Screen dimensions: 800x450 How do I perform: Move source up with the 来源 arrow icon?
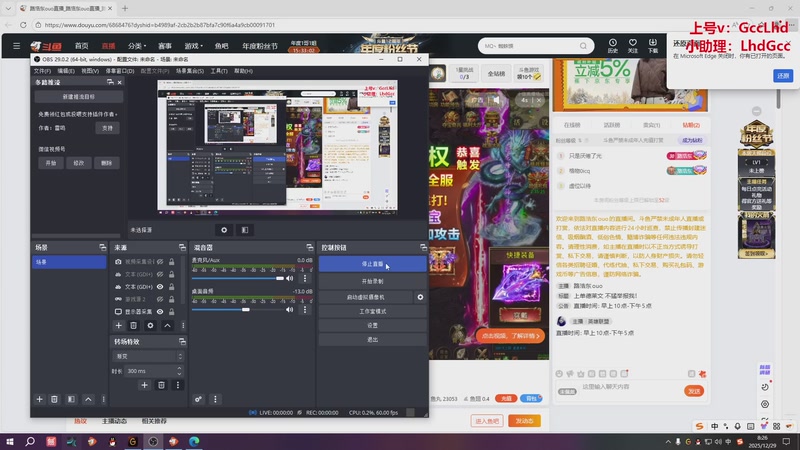[x=167, y=326]
